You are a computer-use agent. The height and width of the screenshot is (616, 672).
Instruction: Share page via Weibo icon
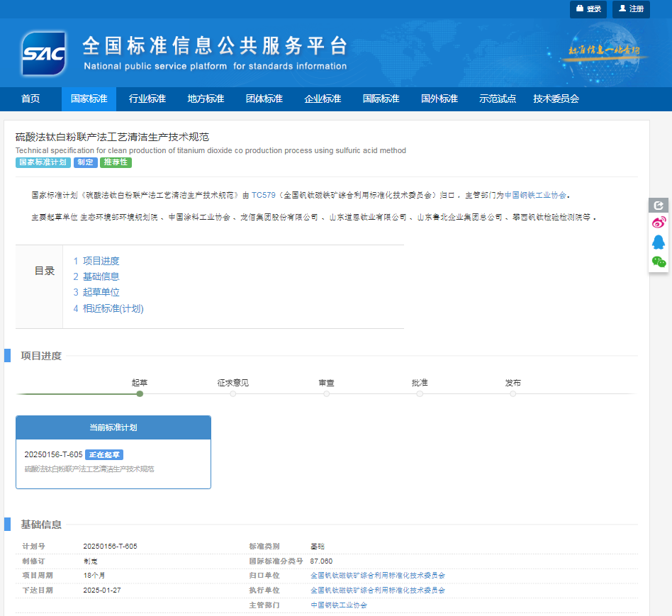(659, 223)
